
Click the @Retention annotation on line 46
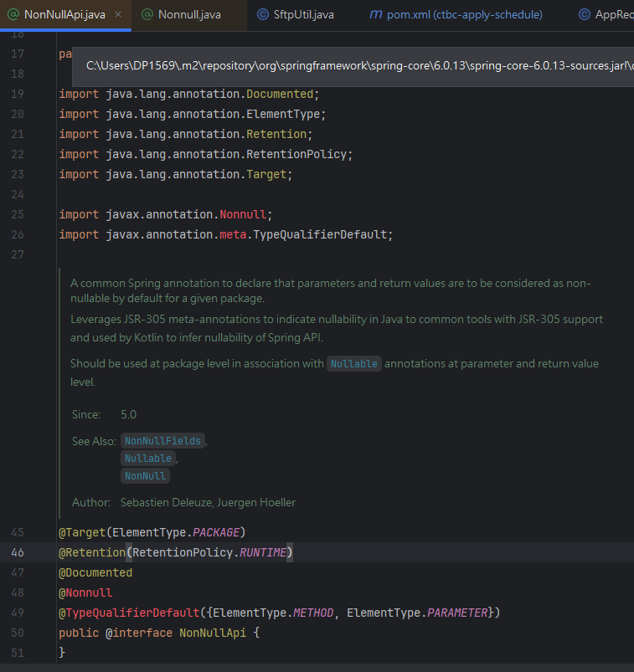pos(92,552)
